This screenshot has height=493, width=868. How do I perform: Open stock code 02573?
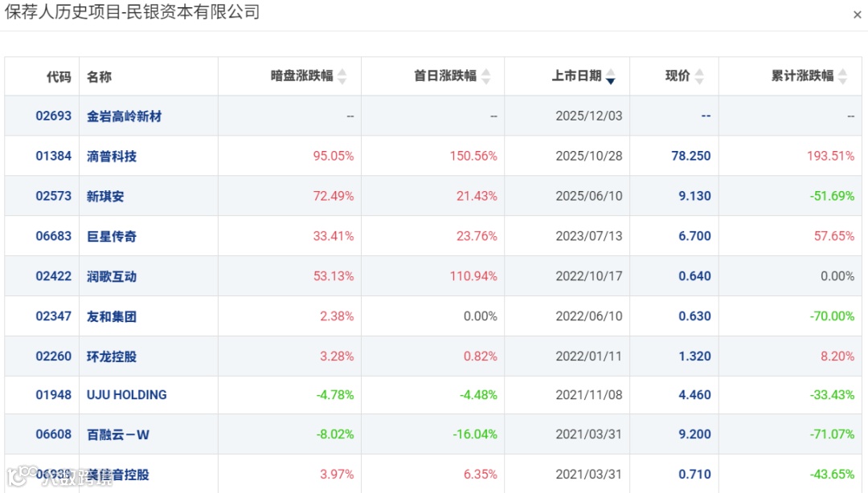coord(54,196)
